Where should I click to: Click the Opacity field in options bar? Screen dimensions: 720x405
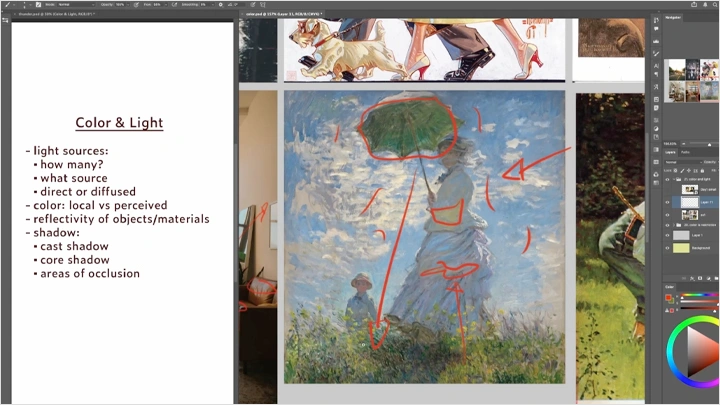pyautogui.click(x=122, y=5)
